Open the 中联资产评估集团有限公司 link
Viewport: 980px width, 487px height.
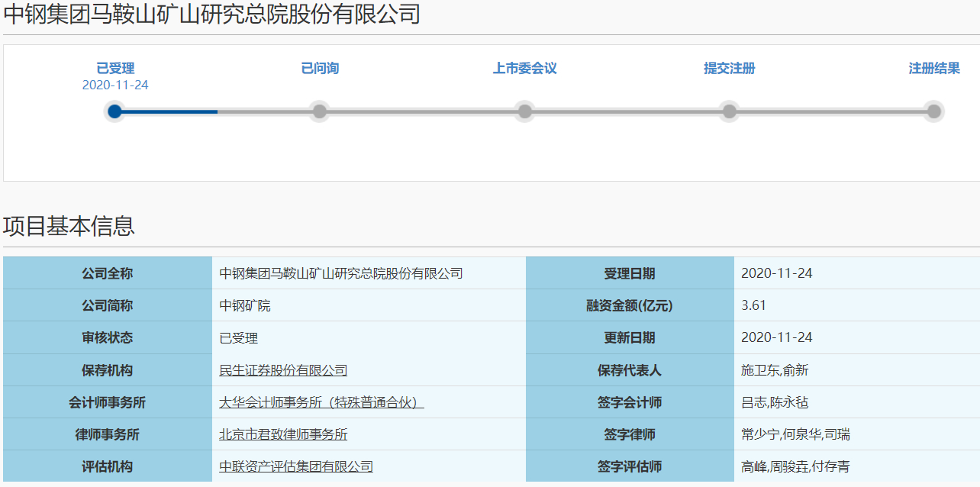296,466
